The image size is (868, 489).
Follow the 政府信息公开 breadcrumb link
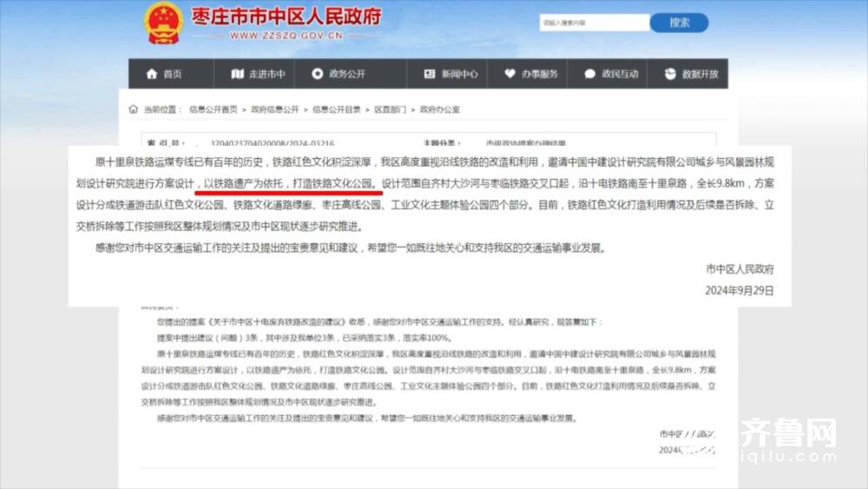coord(274,109)
